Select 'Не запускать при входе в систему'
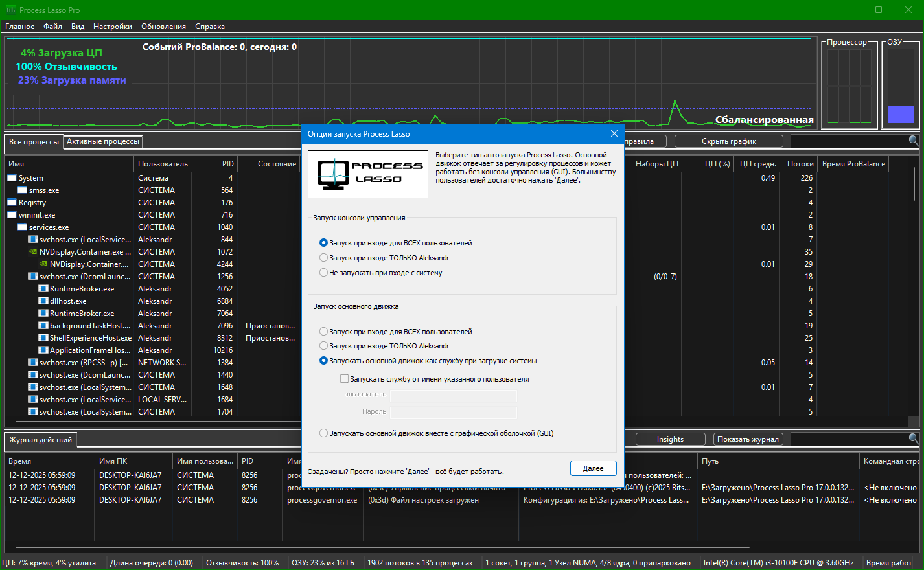 click(x=324, y=273)
